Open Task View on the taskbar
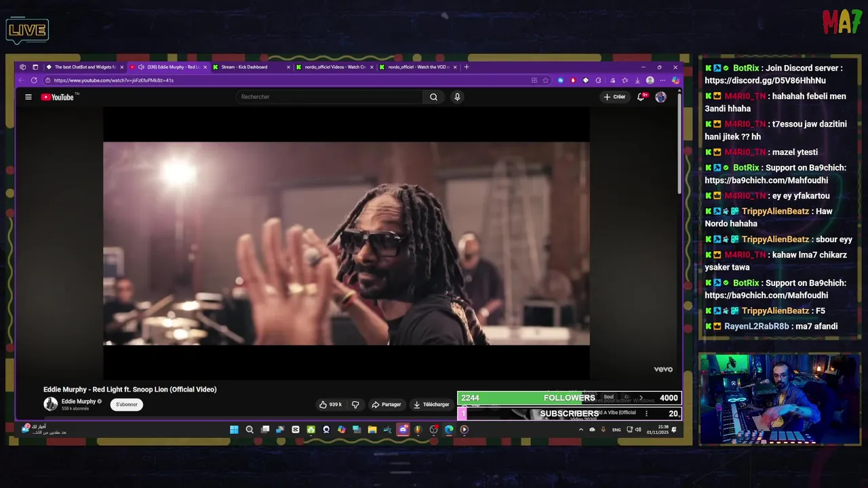Image resolution: width=868 pixels, height=488 pixels. pyautogui.click(x=265, y=430)
